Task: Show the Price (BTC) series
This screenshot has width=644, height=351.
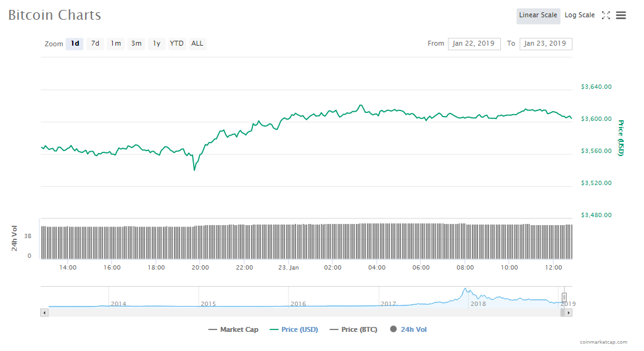Action: pyautogui.click(x=353, y=329)
